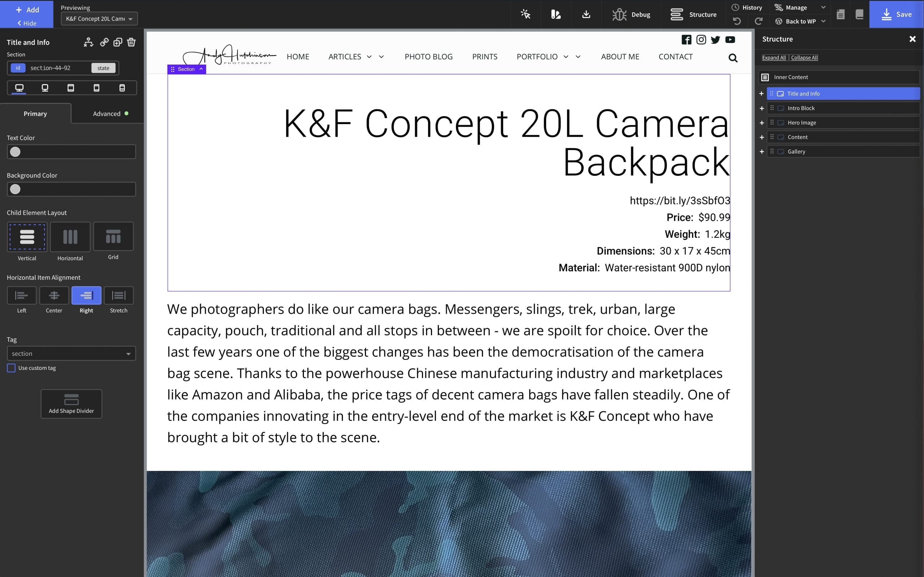
Task: Open the Background Color swatch
Action: click(15, 189)
